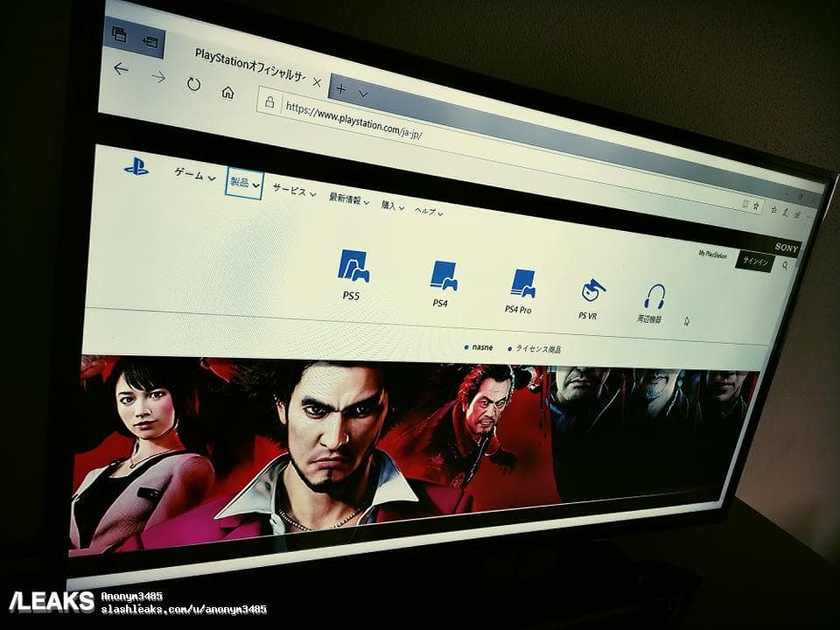840x630 pixels.
Task: Click the browser back arrow
Action: tap(121, 68)
